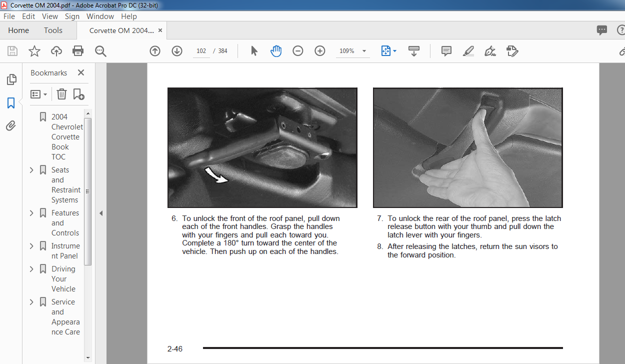Click the total page count 384

tap(222, 51)
